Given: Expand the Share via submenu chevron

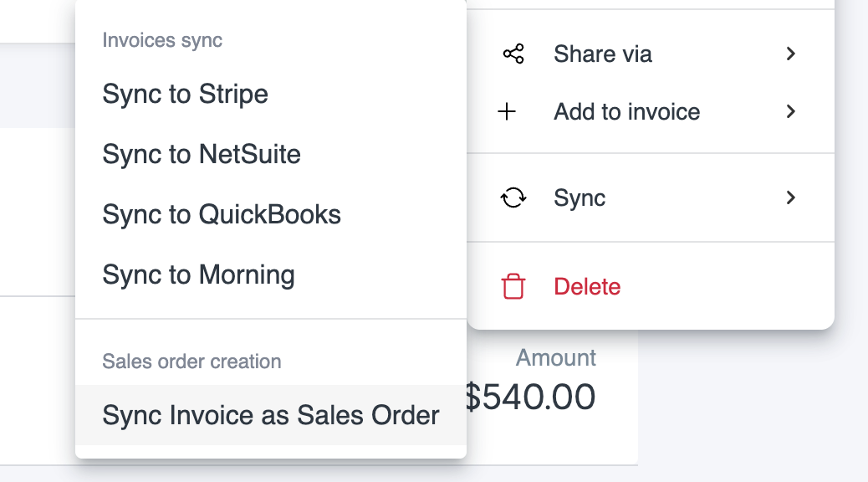Looking at the screenshot, I should coord(790,54).
